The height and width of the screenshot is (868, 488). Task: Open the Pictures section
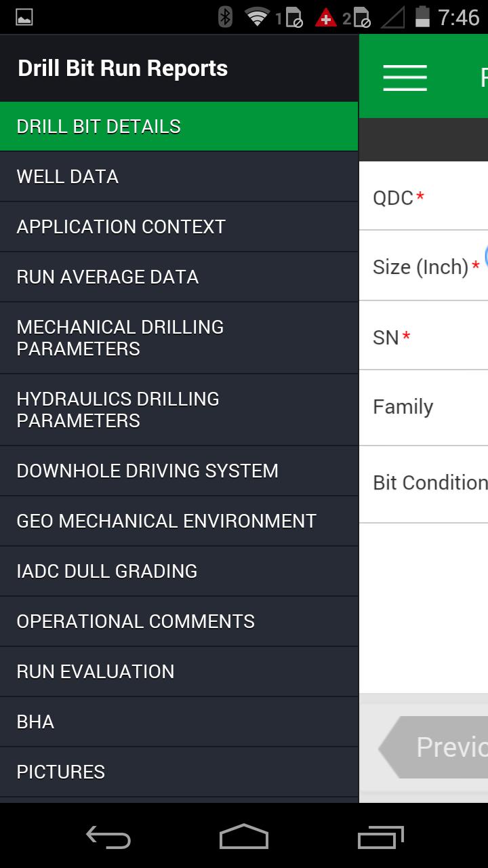click(179, 772)
